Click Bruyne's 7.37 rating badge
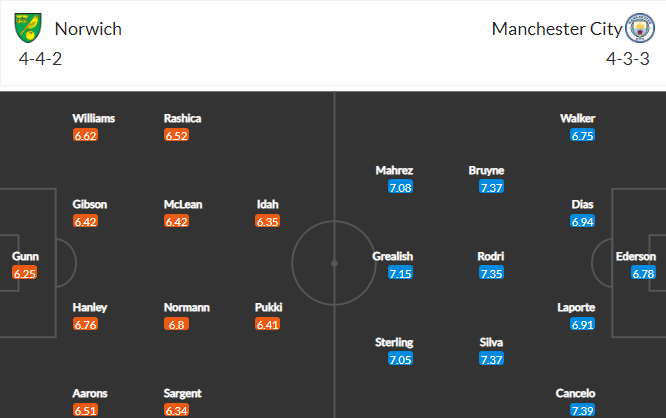This screenshot has height=418, width=666. 491,187
